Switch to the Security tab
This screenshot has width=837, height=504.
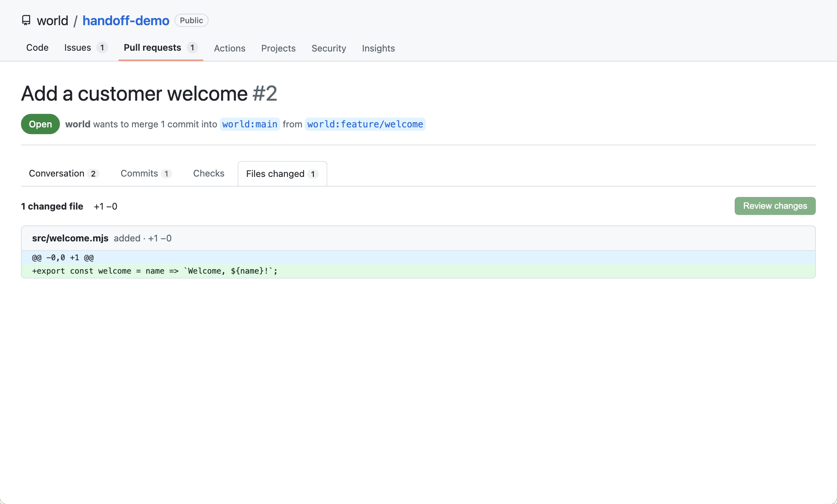(x=329, y=48)
